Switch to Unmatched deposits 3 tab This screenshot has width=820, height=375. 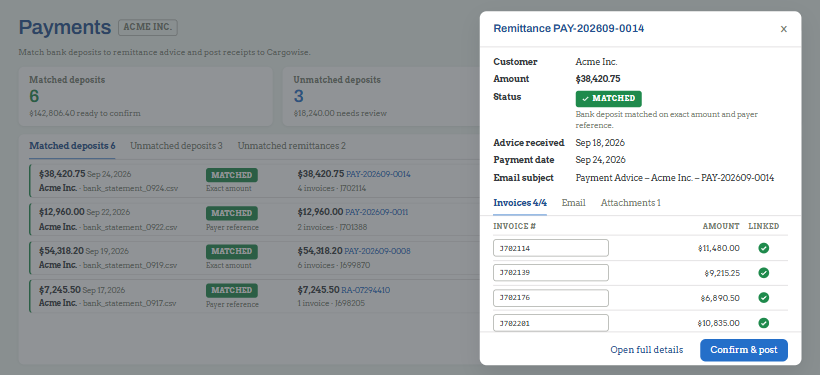point(176,146)
